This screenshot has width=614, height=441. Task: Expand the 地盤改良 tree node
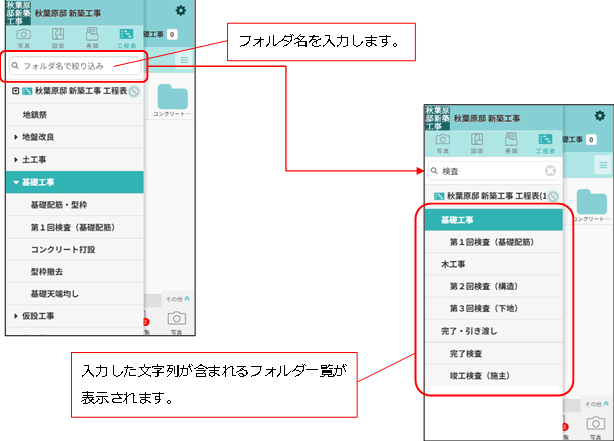pyautogui.click(x=16, y=136)
